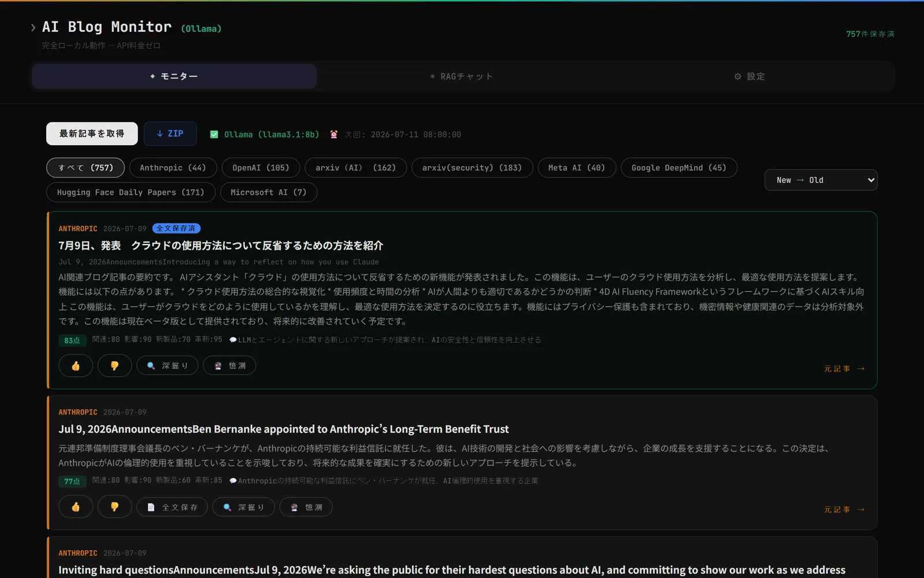
Task: Click the 全文保存済 badge
Action: tap(176, 228)
